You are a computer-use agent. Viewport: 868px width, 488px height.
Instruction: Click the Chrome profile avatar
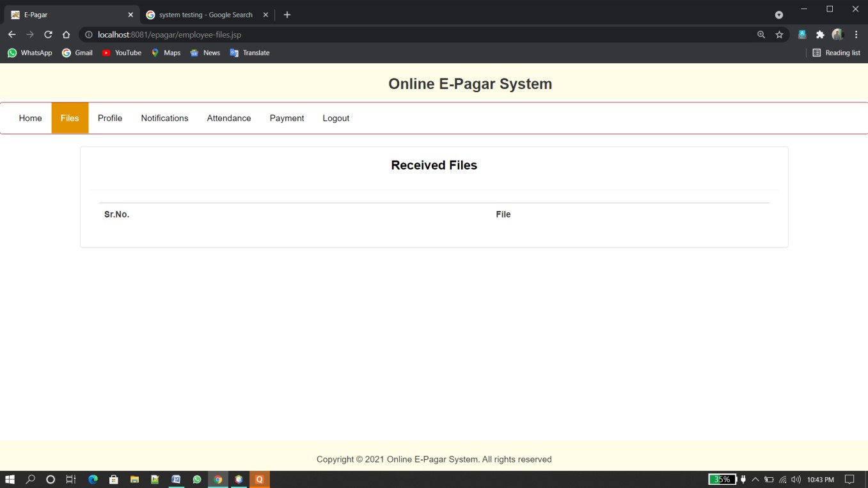pyautogui.click(x=839, y=35)
